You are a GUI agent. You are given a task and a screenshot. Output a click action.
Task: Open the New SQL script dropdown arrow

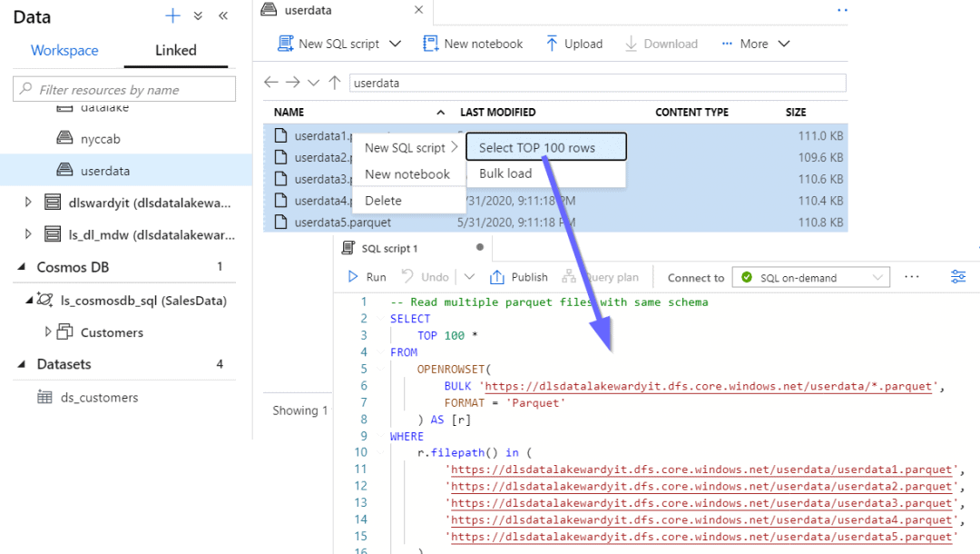(x=395, y=44)
